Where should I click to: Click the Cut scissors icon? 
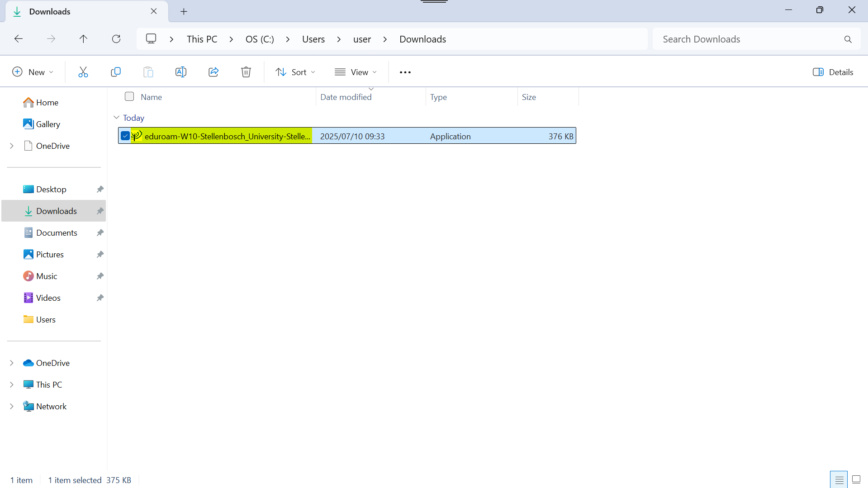(83, 72)
